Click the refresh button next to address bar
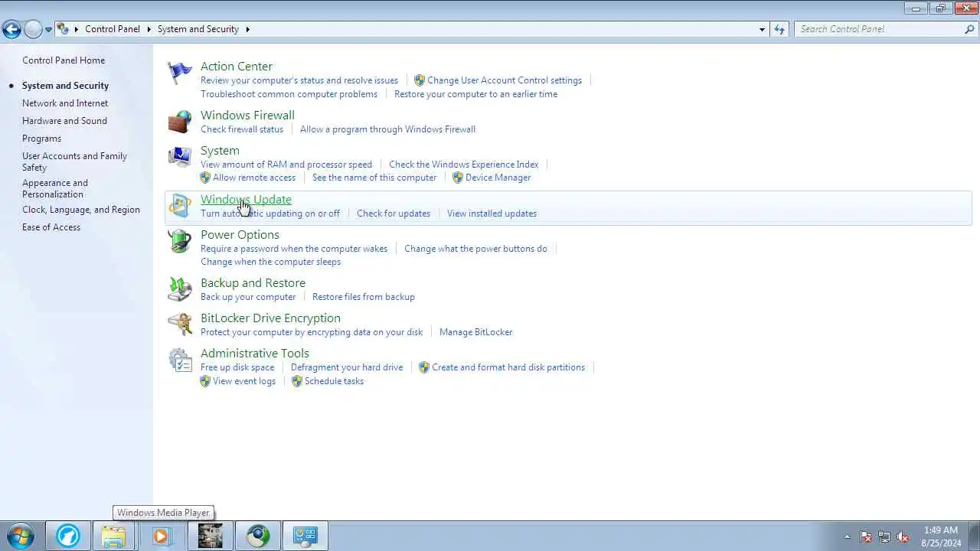Image resolution: width=980 pixels, height=551 pixels. click(x=779, y=29)
